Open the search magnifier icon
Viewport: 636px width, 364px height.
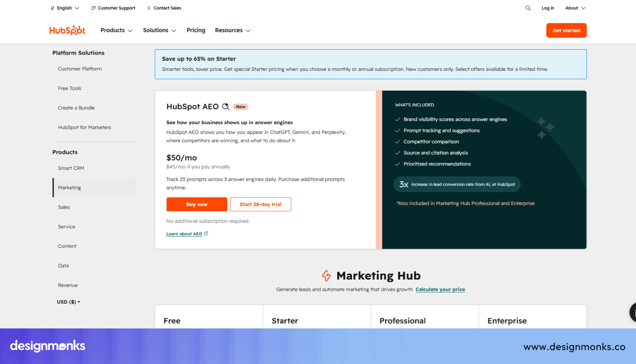pos(528,8)
